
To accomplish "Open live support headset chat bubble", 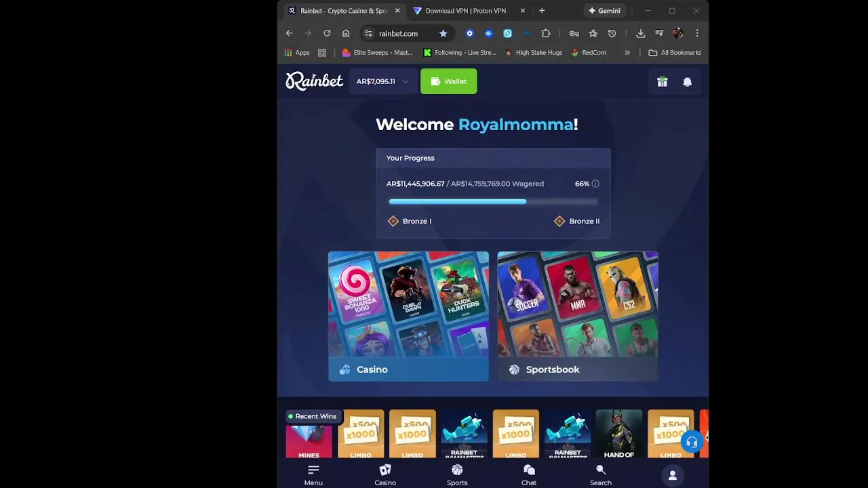I will (x=692, y=443).
